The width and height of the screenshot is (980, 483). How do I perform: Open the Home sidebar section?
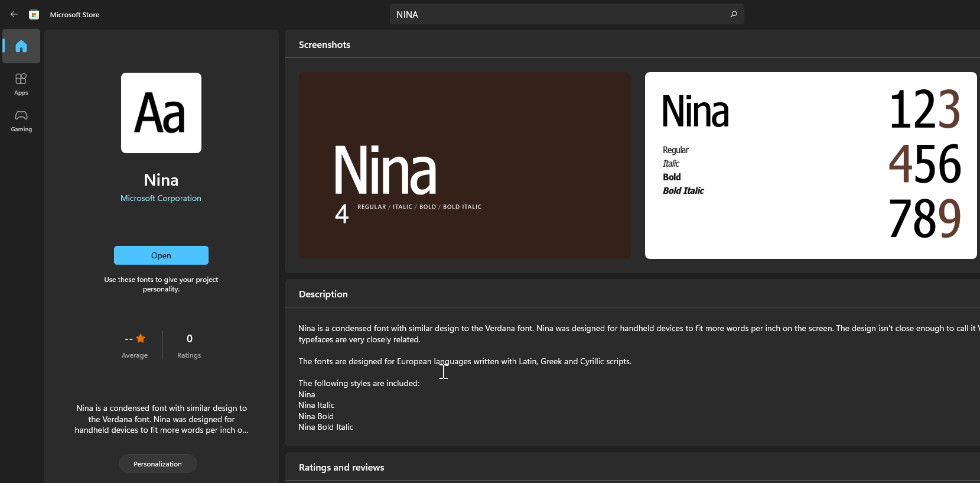tap(21, 46)
